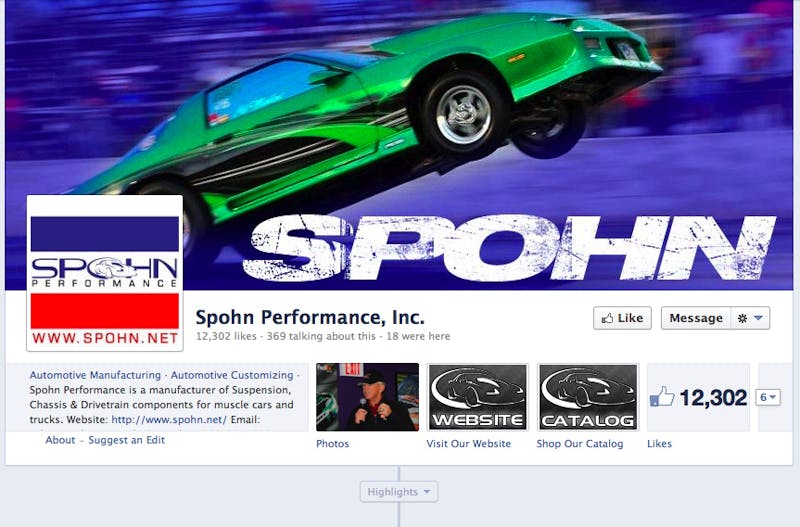Open the Photos thumbnail of man speaking
800x527 pixels.
click(x=367, y=397)
